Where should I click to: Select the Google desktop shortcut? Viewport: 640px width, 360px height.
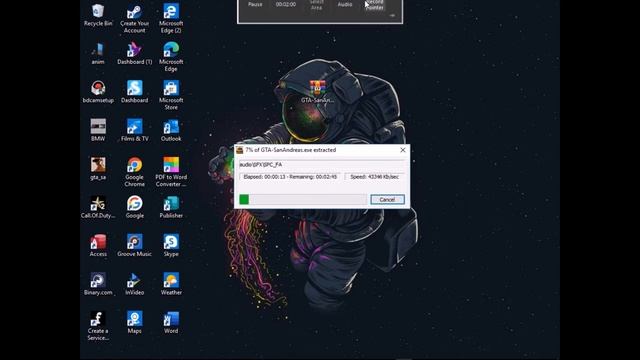(x=134, y=207)
